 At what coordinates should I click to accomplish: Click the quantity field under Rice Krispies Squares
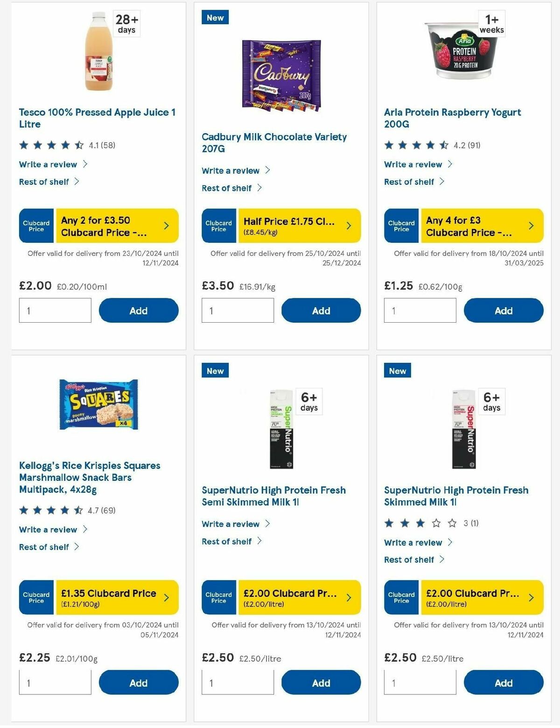pos(55,682)
